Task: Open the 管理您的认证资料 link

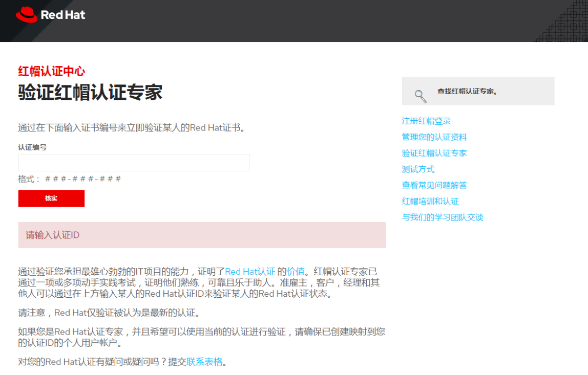Action: pos(435,137)
